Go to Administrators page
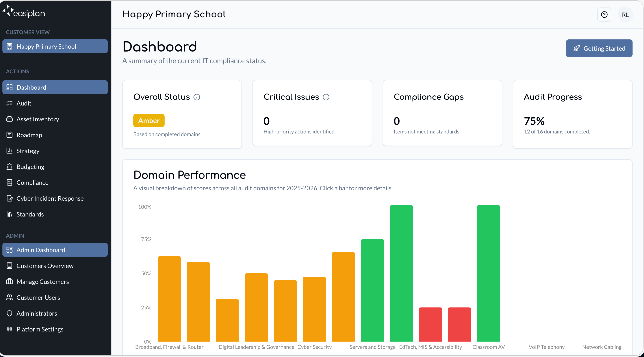The width and height of the screenshot is (644, 357). [55, 313]
